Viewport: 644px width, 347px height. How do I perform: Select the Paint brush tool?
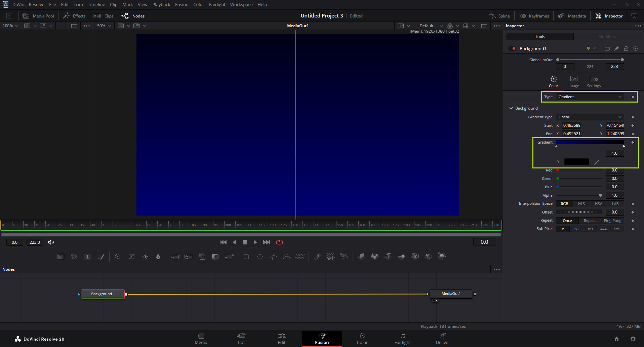pyautogui.click(x=101, y=257)
